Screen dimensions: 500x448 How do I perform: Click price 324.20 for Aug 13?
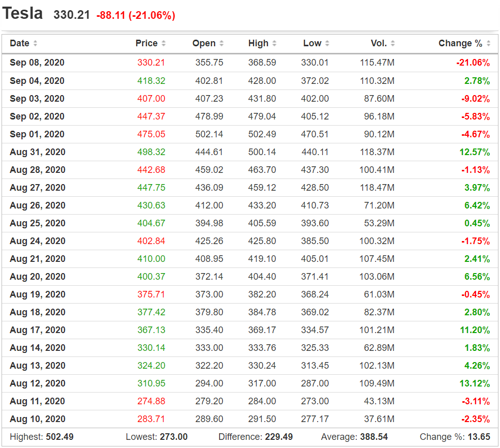[151, 366]
